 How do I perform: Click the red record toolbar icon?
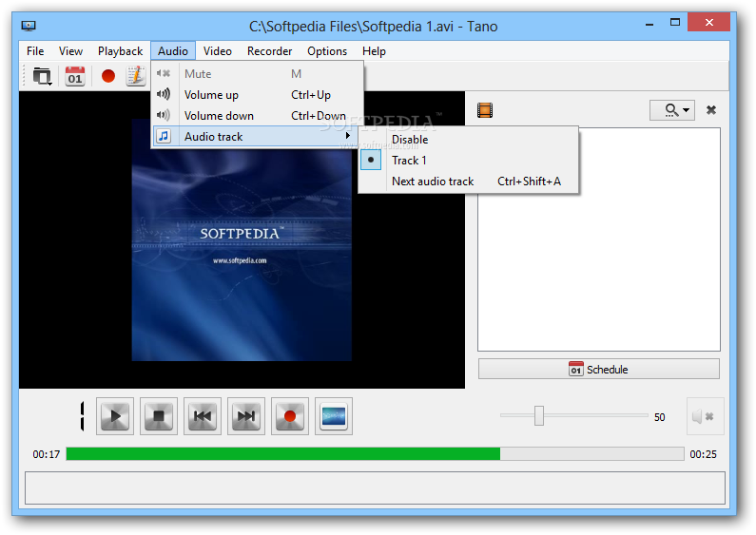pyautogui.click(x=108, y=76)
